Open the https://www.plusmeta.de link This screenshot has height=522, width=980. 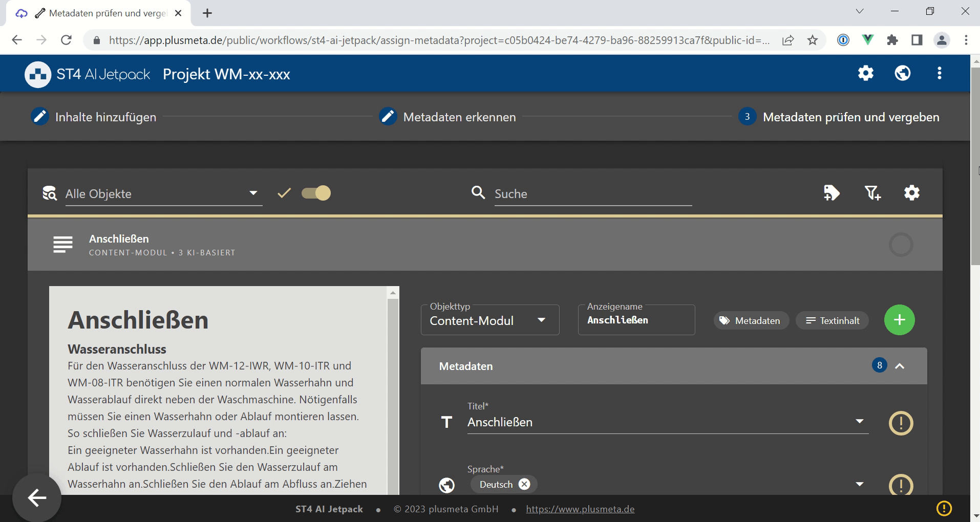click(580, 509)
